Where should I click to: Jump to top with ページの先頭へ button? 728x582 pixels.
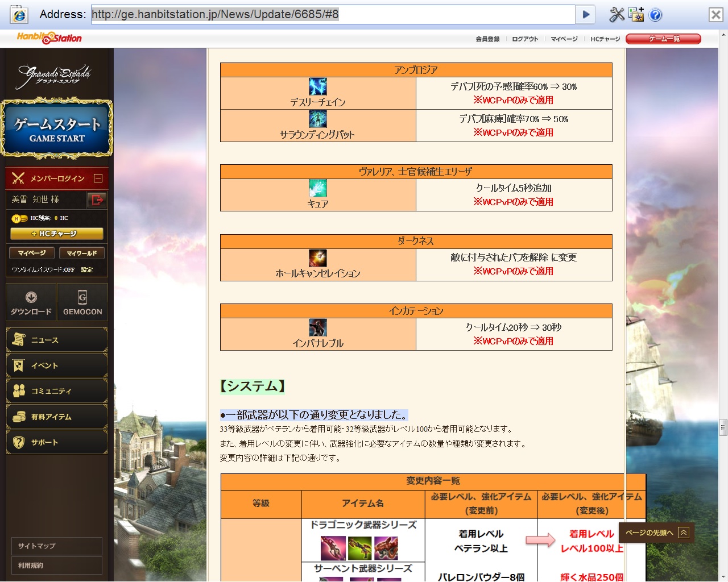pyautogui.click(x=656, y=533)
